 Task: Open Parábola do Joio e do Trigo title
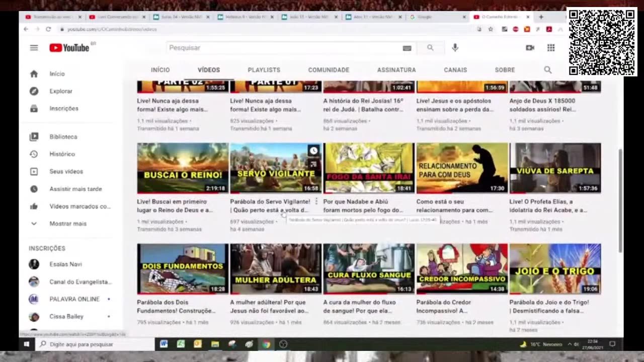point(549,306)
